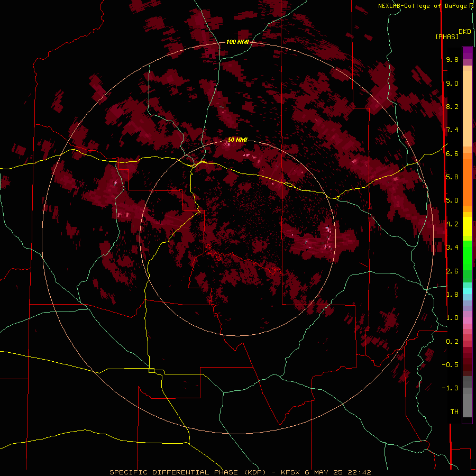Screen dimensions: 476x476
Task: Click the 6 MAY 25 22:42 timestamp
Action: [x=338, y=472]
